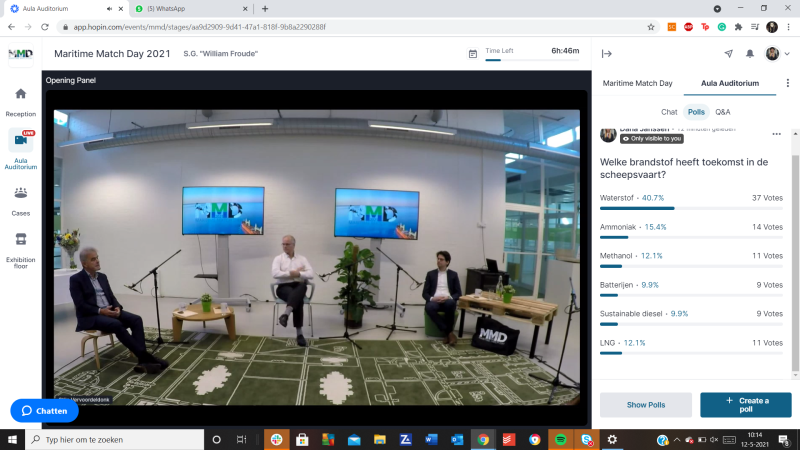Screen dimensions: 800x450
Task: Open the event schedule calendar icon
Action: [473, 54]
